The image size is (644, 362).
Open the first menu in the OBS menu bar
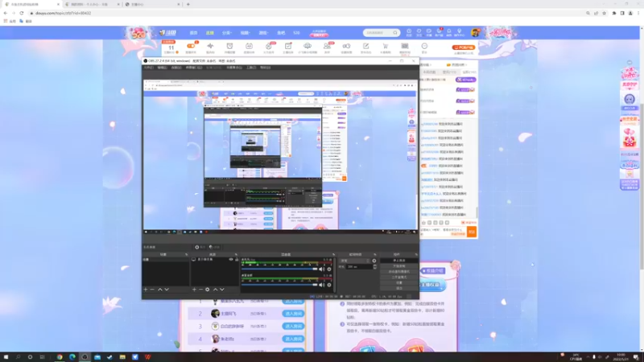tap(149, 68)
